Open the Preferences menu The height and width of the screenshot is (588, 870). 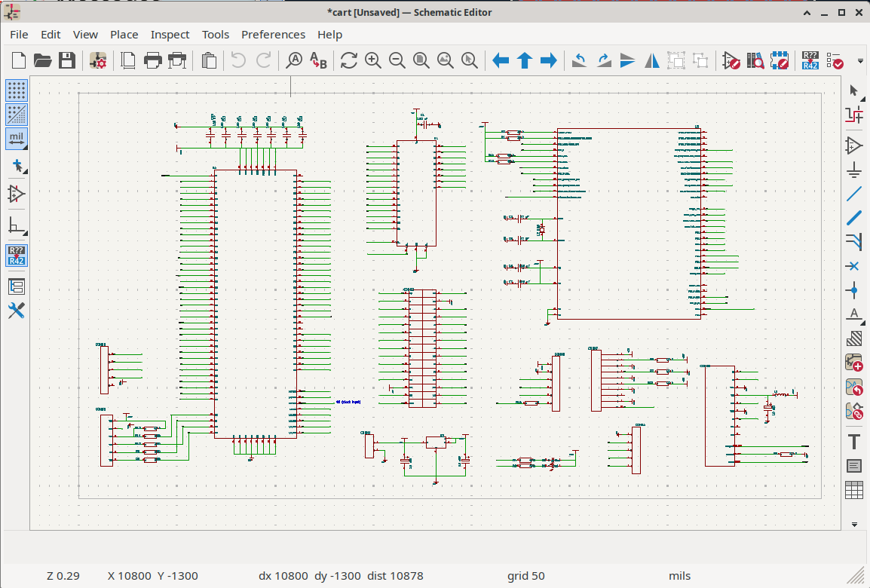tap(273, 35)
